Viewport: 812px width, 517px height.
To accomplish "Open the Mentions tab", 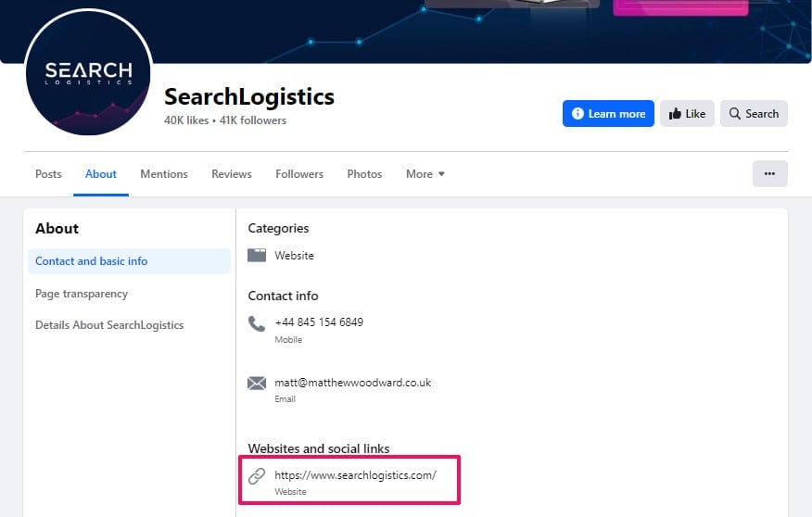I will (x=164, y=174).
